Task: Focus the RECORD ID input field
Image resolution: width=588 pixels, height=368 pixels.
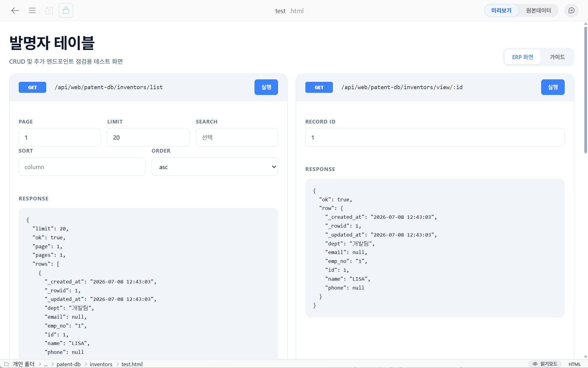Action: pyautogui.click(x=435, y=137)
